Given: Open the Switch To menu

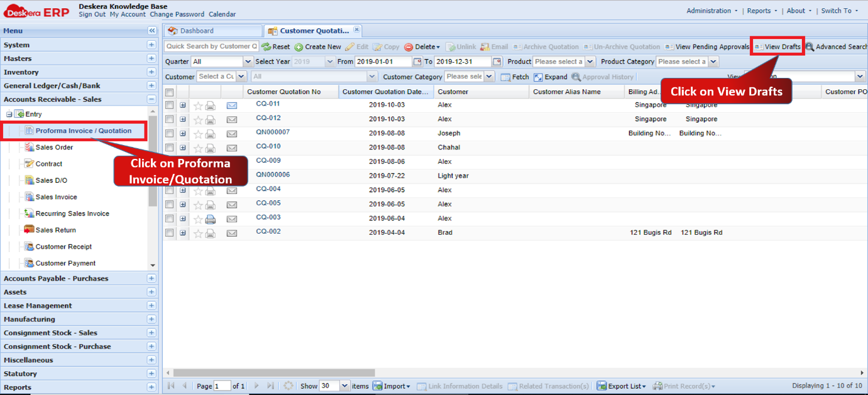Looking at the screenshot, I should pyautogui.click(x=840, y=11).
